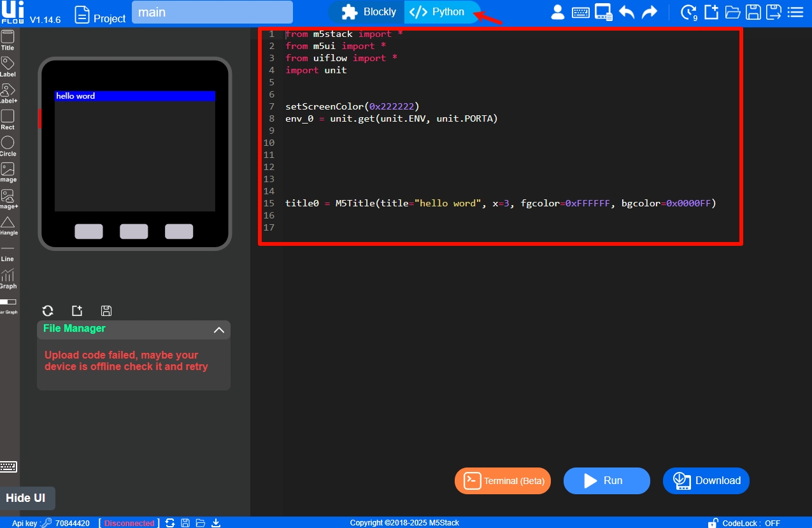The image size is (812, 528).
Task: Select the Circle shape element
Action: [8, 146]
